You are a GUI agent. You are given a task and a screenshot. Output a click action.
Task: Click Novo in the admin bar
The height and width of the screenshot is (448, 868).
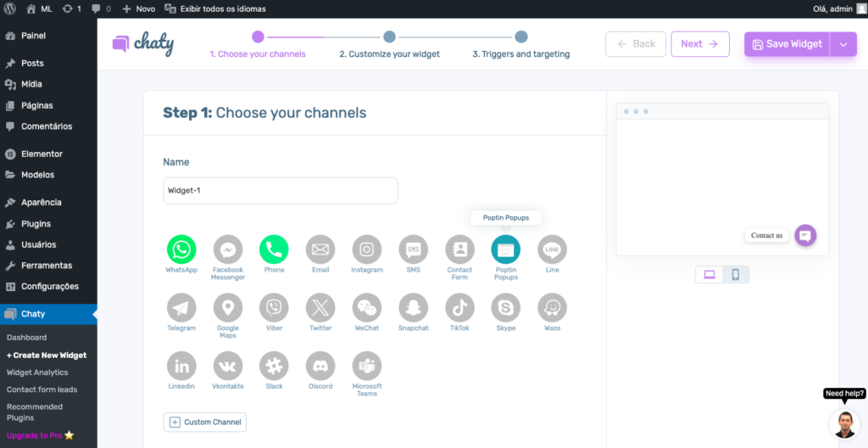click(138, 8)
